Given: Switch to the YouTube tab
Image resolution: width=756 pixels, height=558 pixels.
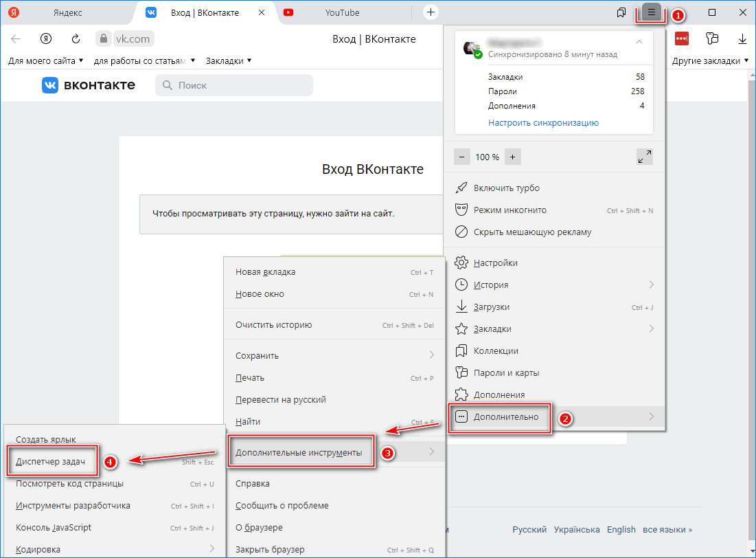Looking at the screenshot, I should coord(343,12).
